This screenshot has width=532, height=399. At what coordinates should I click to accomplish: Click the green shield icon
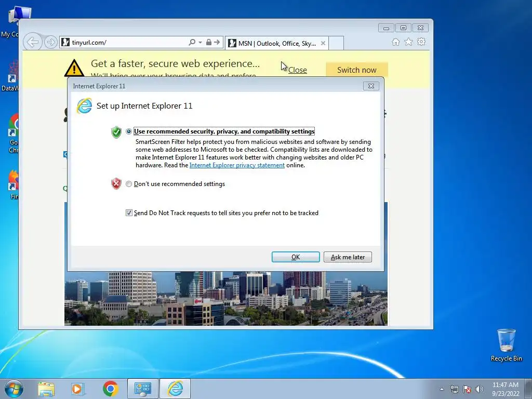click(x=116, y=132)
